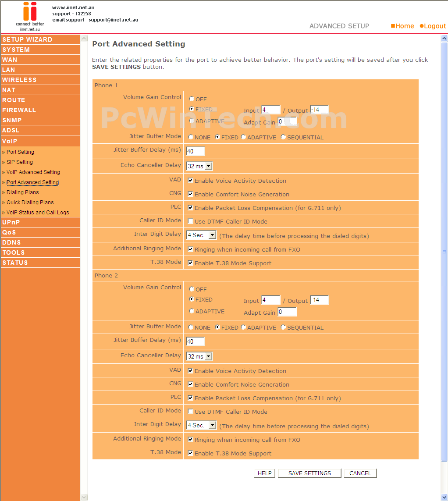Click Phone 2 Output gain field
This screenshot has width=448, height=501.
320,300
